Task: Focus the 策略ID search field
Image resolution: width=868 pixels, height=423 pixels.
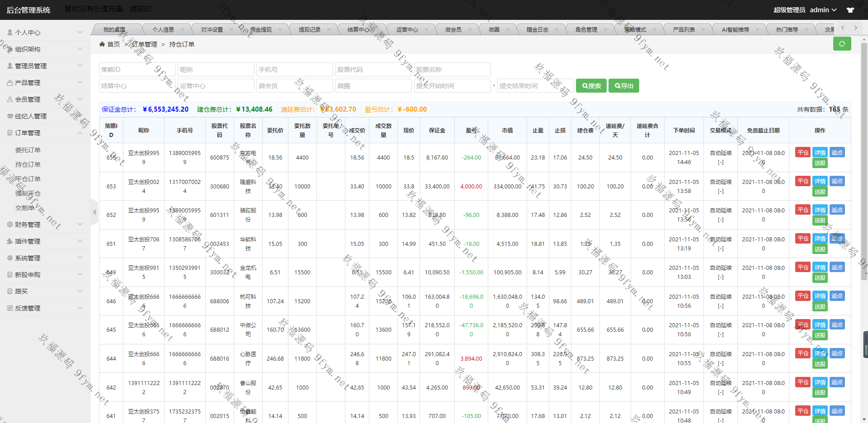Action: [x=137, y=70]
